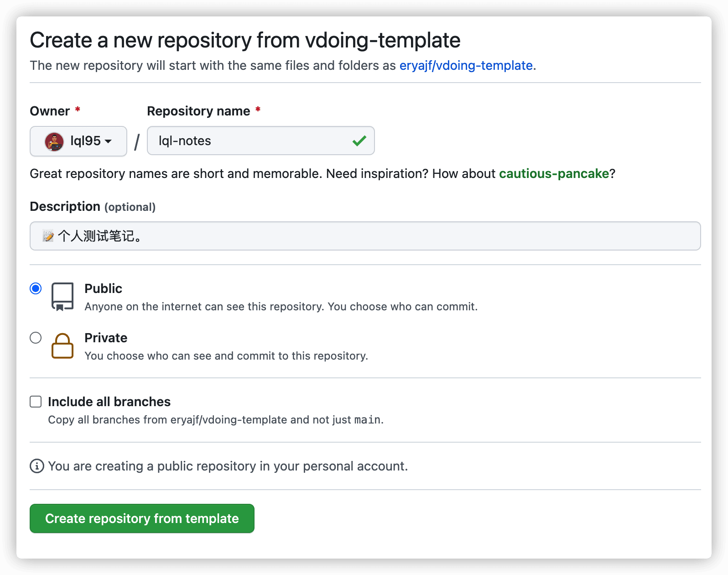Click the green checkmark in repository name field
Viewport: 728px width, 575px height.
tap(359, 141)
